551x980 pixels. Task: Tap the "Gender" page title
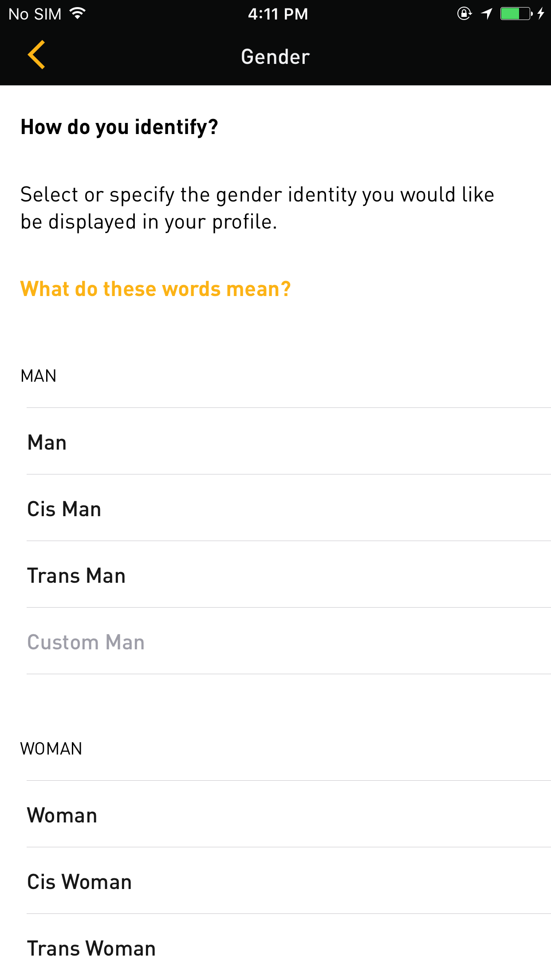coord(275,57)
